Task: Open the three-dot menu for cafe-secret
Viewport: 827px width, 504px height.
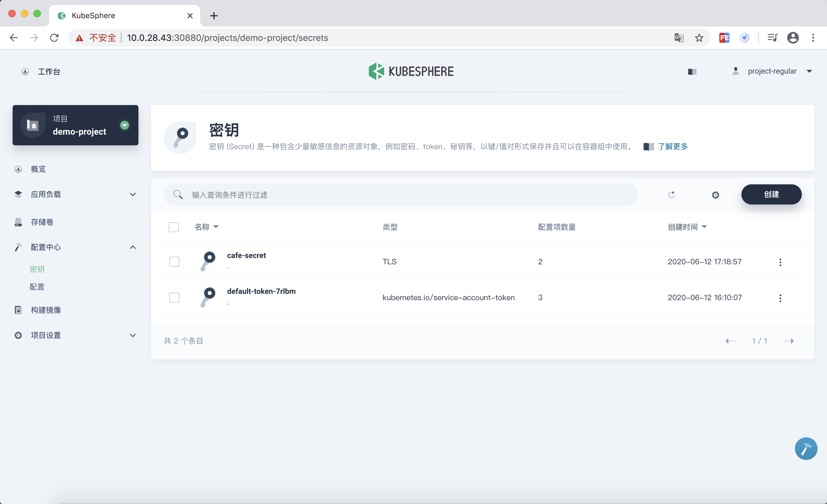Action: coord(780,262)
